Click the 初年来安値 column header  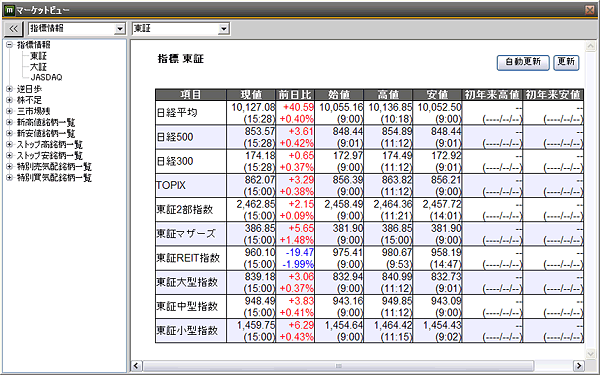point(553,95)
